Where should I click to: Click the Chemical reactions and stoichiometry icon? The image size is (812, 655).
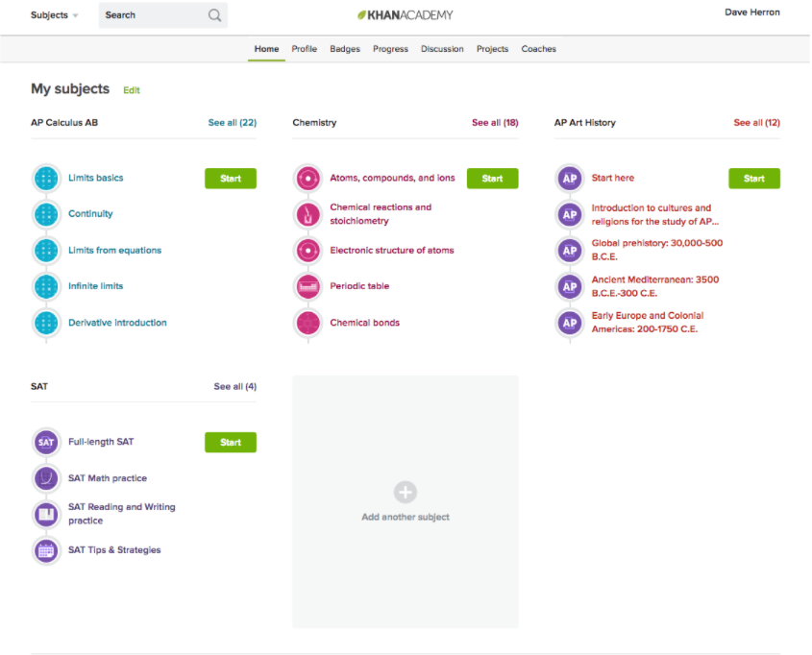pyautogui.click(x=308, y=214)
